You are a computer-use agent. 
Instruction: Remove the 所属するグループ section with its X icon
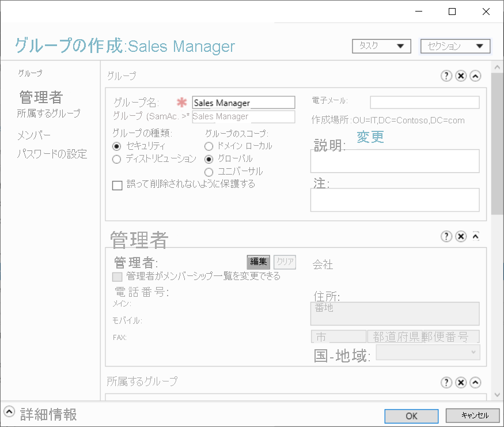(460, 382)
